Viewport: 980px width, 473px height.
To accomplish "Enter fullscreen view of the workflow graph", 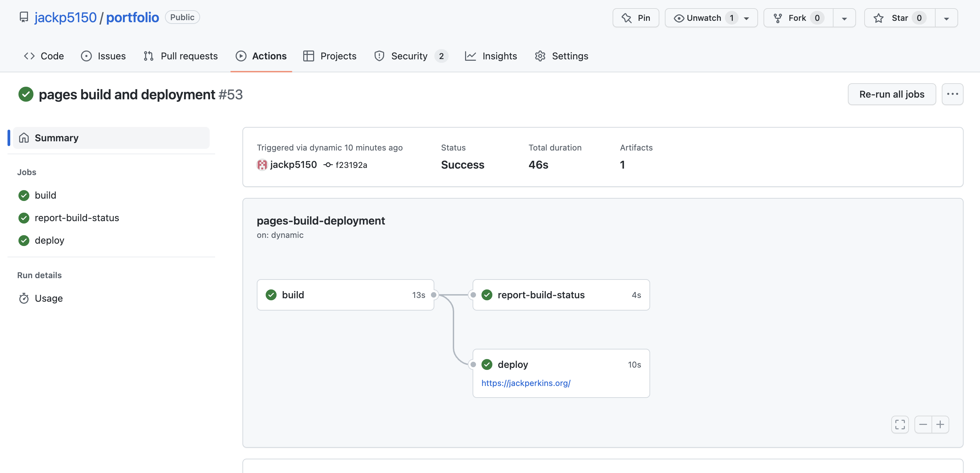I will coord(900,424).
